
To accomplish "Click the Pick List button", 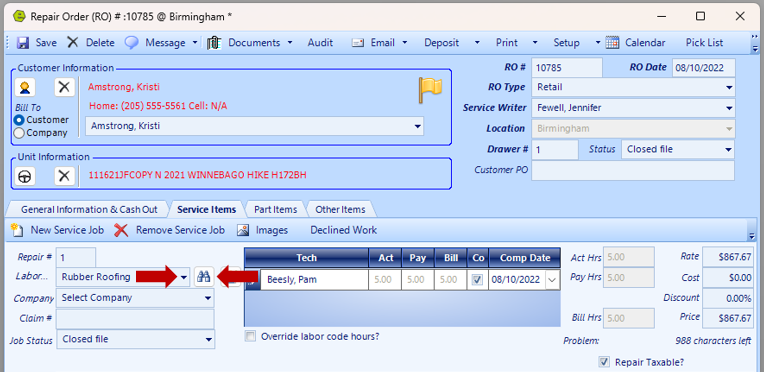I will pyautogui.click(x=704, y=43).
